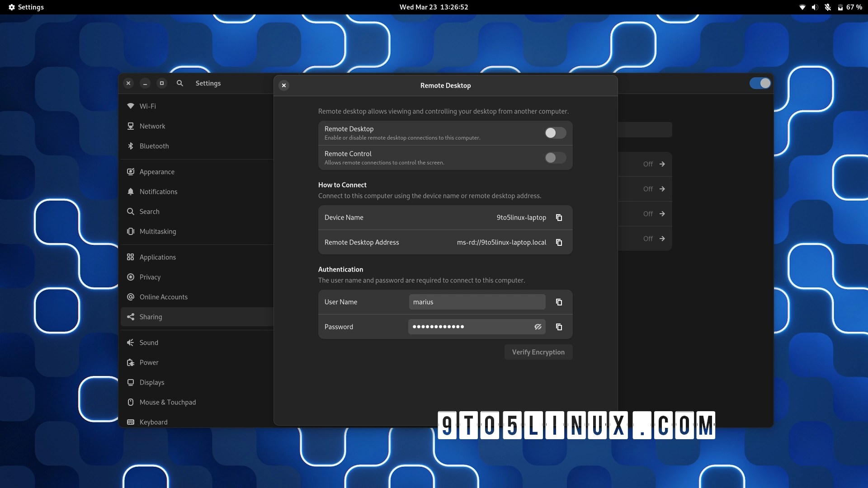Copy the Remote Desktop Address
The width and height of the screenshot is (868, 488).
click(x=559, y=243)
